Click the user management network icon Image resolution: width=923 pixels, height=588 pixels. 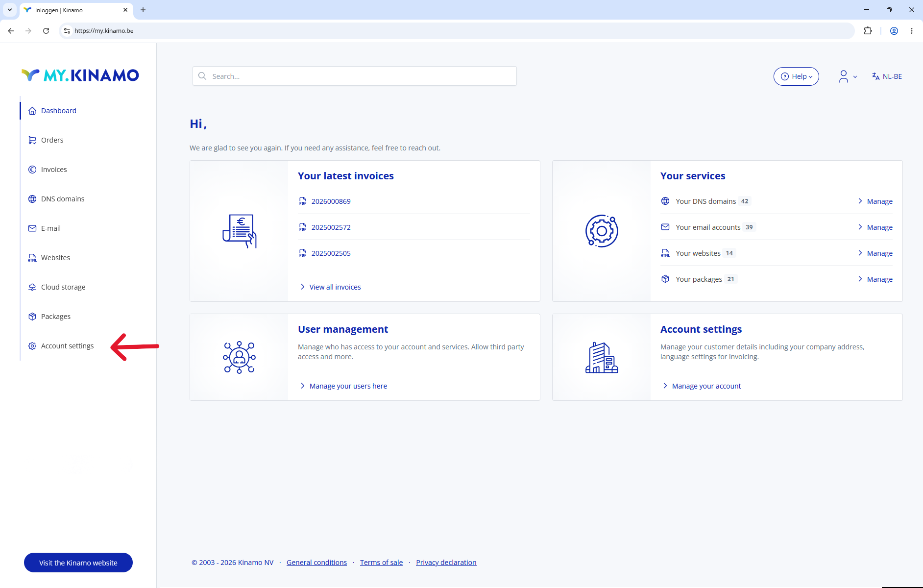(x=240, y=357)
